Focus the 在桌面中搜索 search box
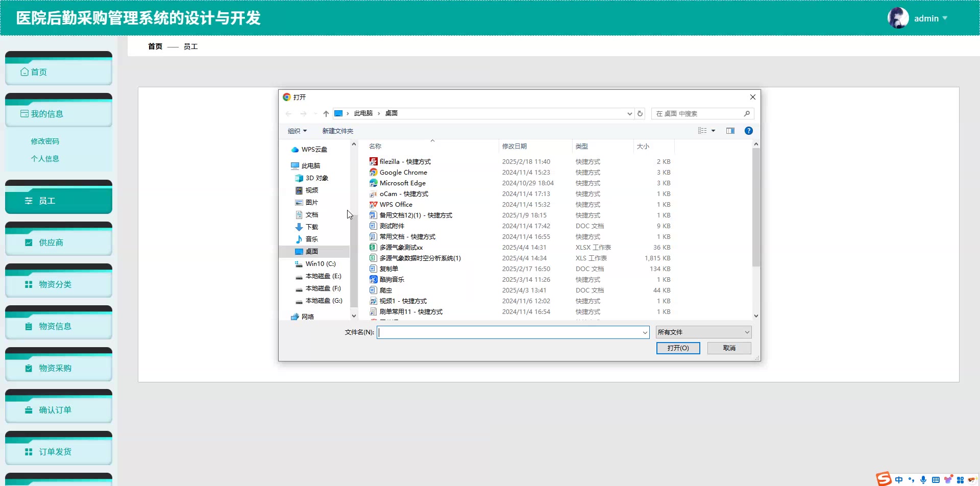This screenshot has height=486, width=980. [x=702, y=114]
